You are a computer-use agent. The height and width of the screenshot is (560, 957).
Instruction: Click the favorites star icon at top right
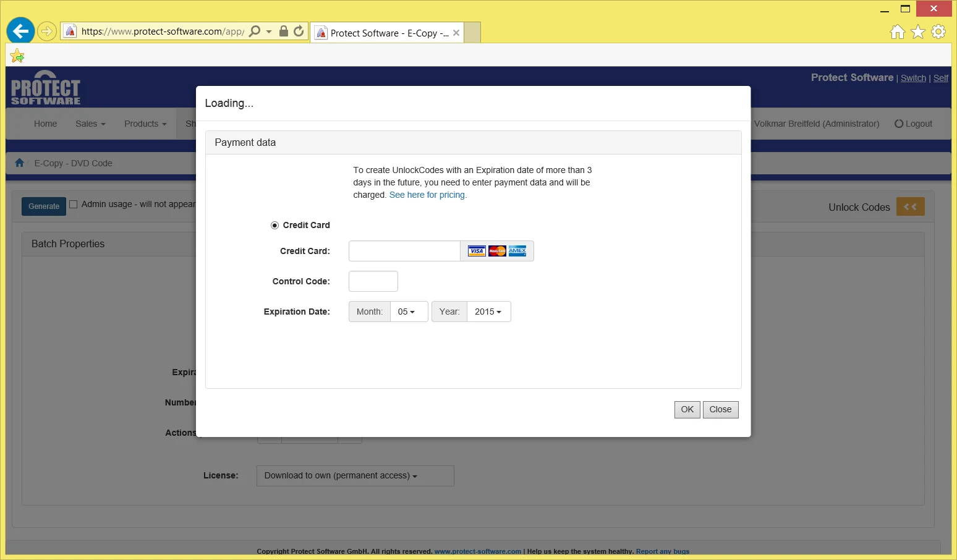tap(918, 32)
